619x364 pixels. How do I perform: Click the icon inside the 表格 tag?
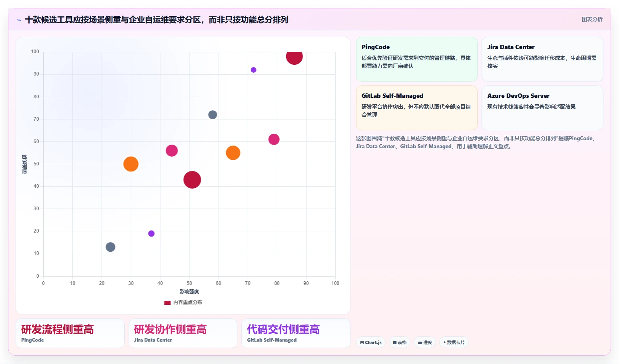click(395, 343)
